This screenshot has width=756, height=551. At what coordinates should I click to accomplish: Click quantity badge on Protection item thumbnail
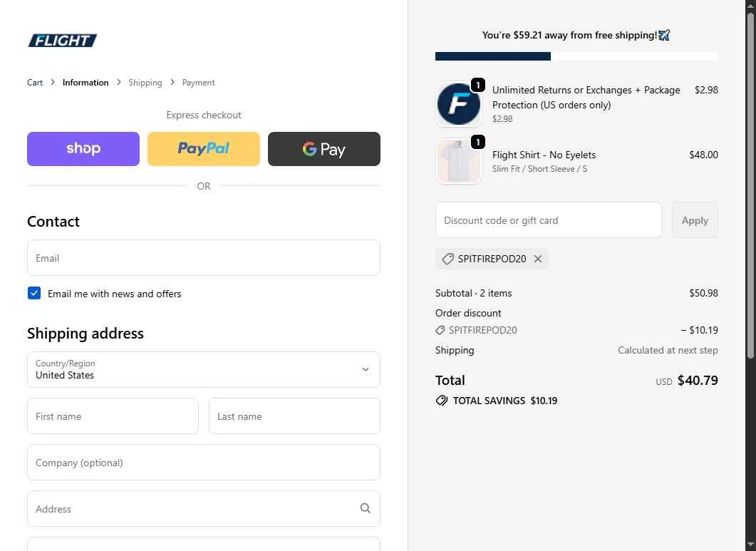pos(478,85)
